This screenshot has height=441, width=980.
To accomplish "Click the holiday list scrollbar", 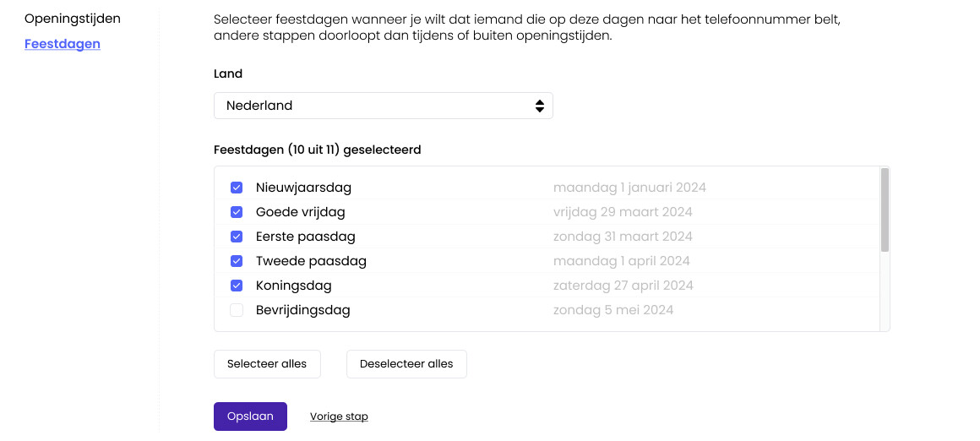I will point(885,210).
